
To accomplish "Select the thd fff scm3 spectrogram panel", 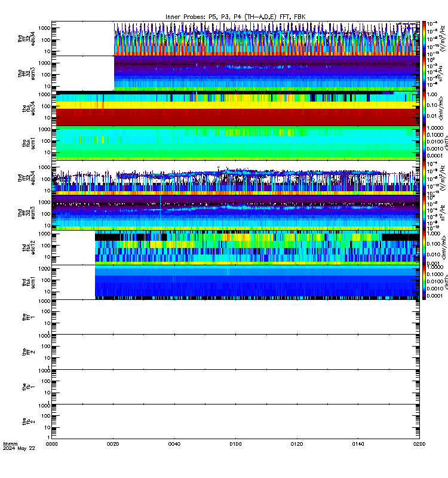I will coord(235,213).
